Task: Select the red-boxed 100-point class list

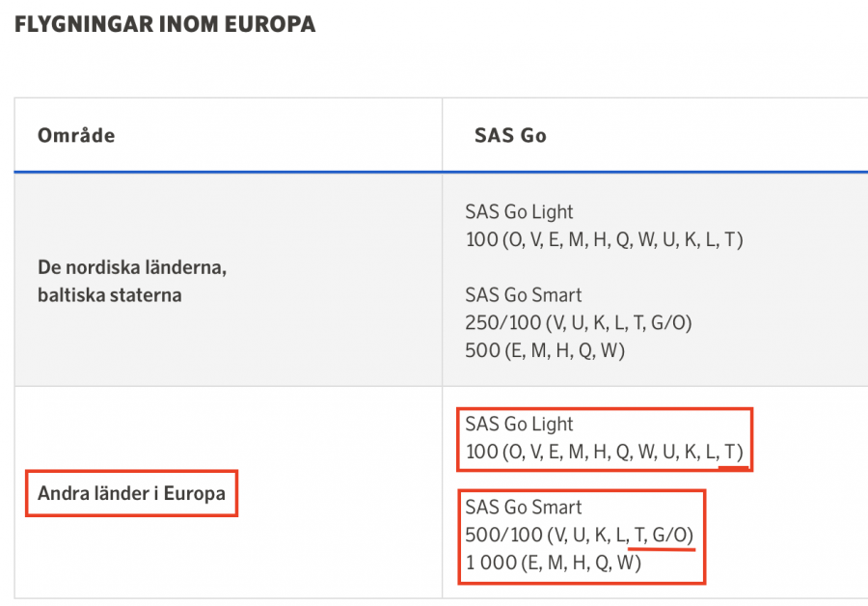Action: pos(604,452)
